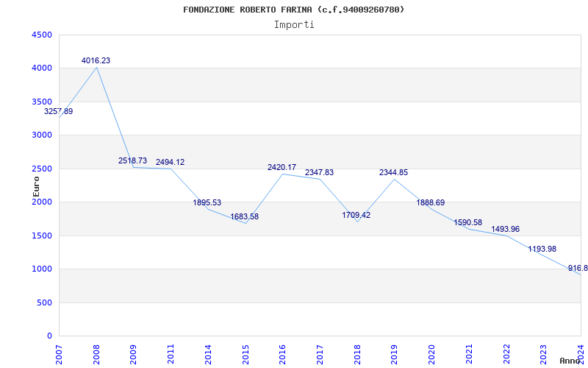Click the 3000 y-axis tick label

[x=42, y=135]
